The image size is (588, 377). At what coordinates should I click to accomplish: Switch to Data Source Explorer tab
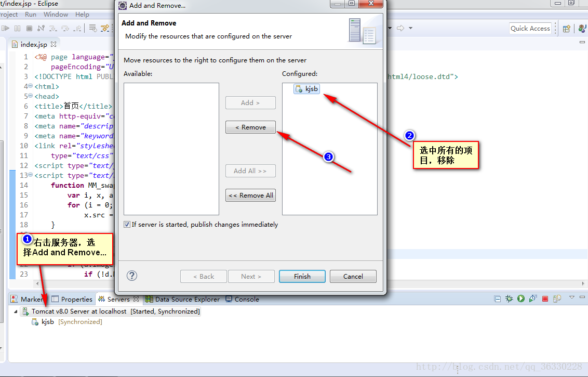click(x=183, y=299)
